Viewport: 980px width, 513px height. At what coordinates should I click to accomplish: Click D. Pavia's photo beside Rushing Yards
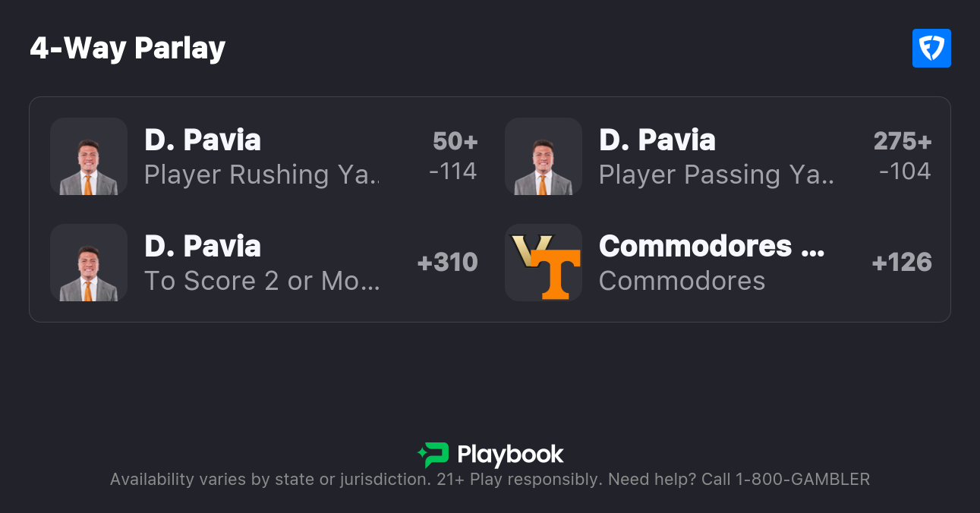tap(89, 156)
